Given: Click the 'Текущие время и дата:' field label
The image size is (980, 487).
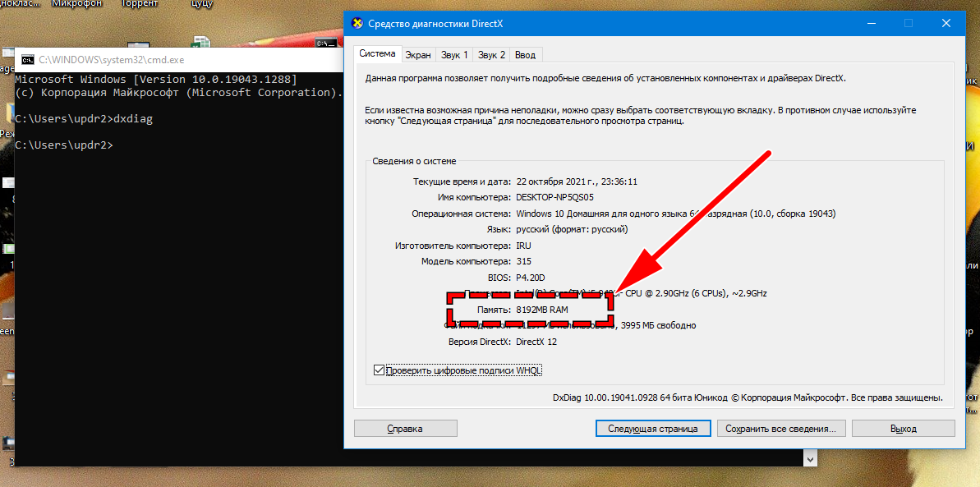Looking at the screenshot, I should coord(462,182).
